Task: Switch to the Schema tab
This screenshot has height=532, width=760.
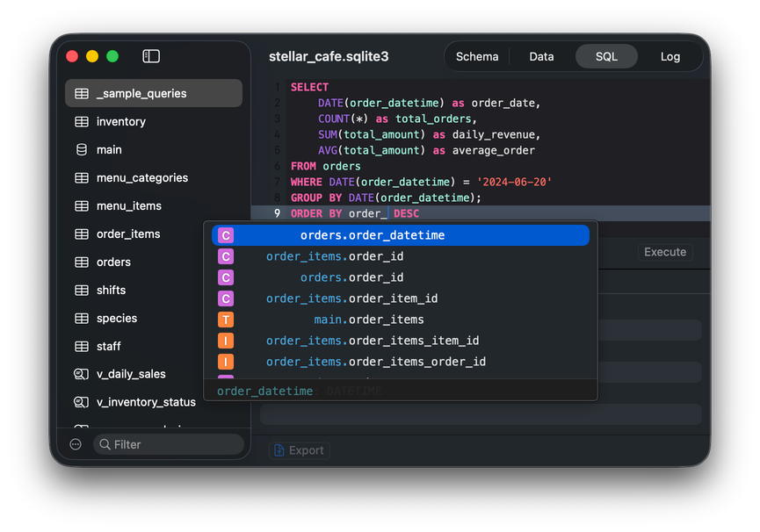Action: click(477, 56)
